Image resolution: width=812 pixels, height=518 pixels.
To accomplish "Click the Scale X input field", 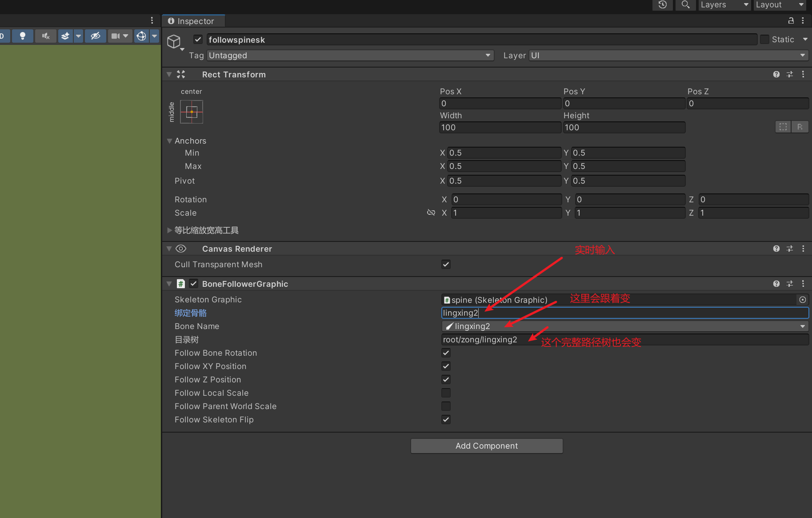I will (507, 213).
